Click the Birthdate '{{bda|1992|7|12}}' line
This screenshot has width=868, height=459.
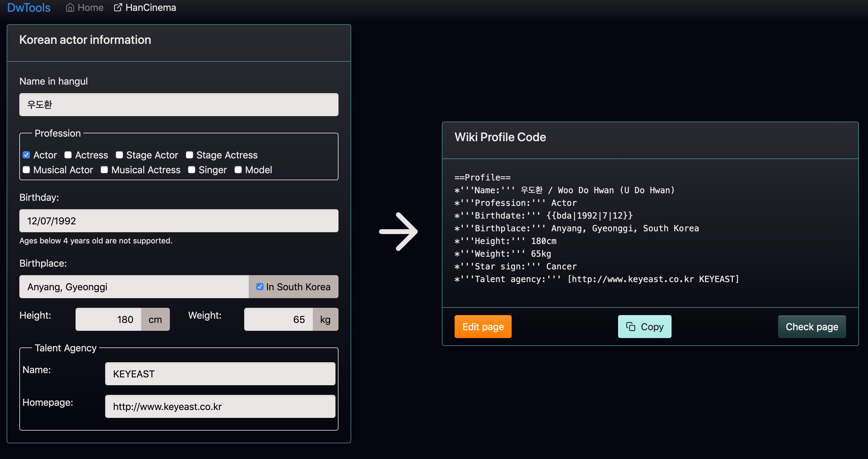pos(543,216)
